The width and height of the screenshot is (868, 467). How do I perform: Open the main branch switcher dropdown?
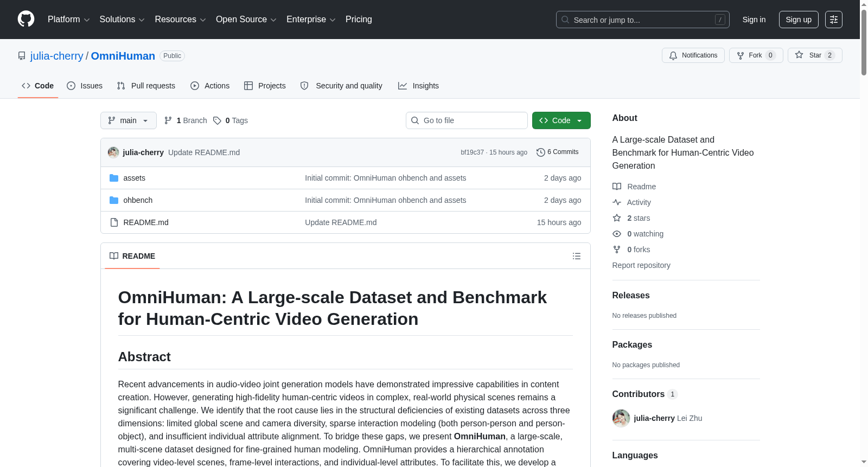click(129, 120)
